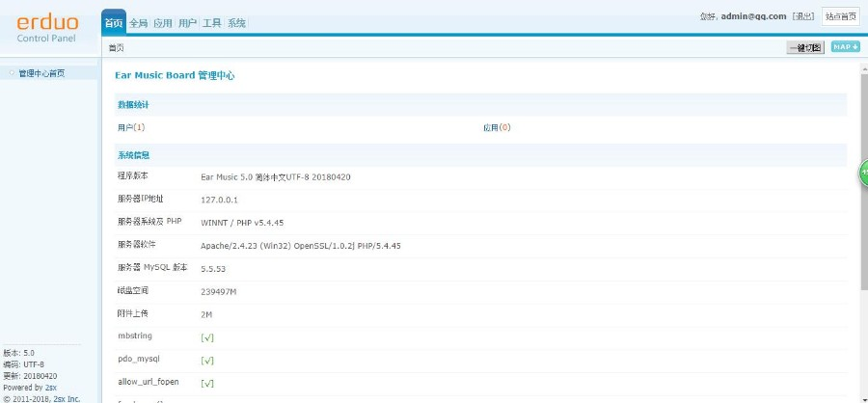
Task: Log out via the 退出 link
Action: (803, 16)
